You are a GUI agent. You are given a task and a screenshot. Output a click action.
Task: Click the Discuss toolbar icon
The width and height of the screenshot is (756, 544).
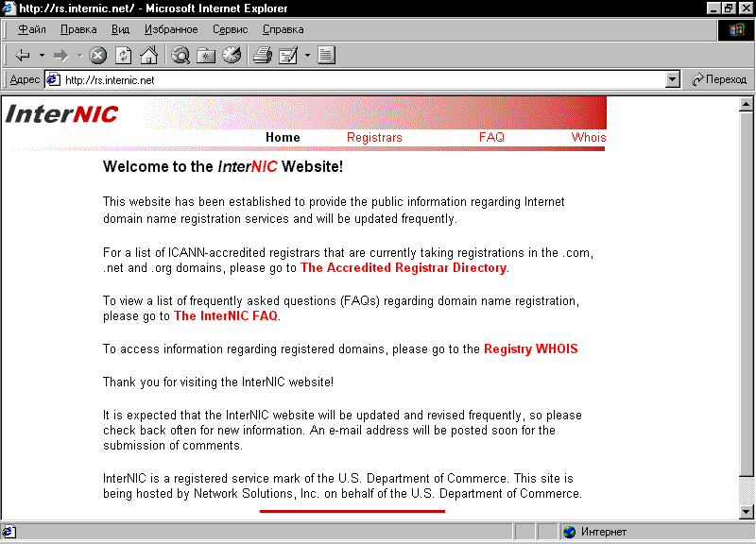(326, 55)
